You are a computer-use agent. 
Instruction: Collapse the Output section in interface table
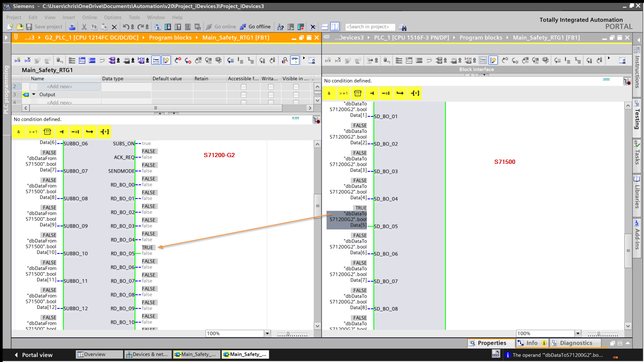34,95
